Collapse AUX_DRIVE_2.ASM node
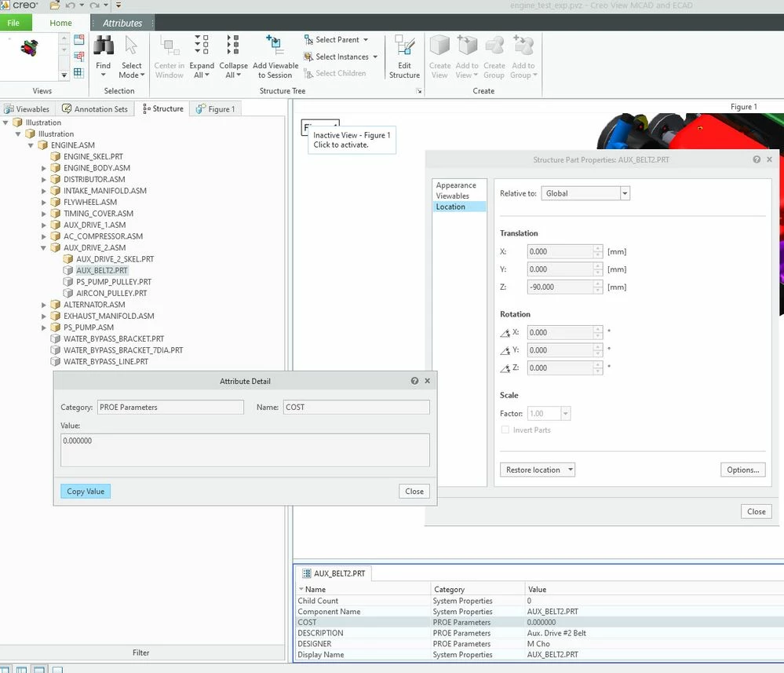 [x=43, y=247]
